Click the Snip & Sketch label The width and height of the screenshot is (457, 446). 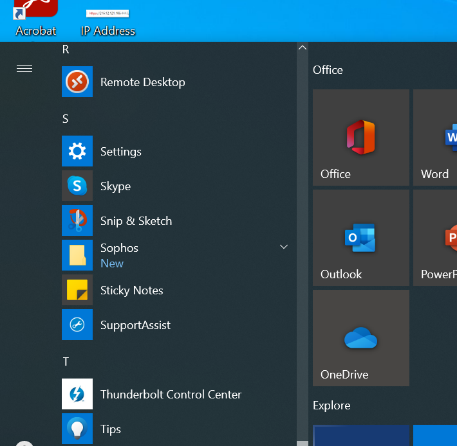(136, 221)
